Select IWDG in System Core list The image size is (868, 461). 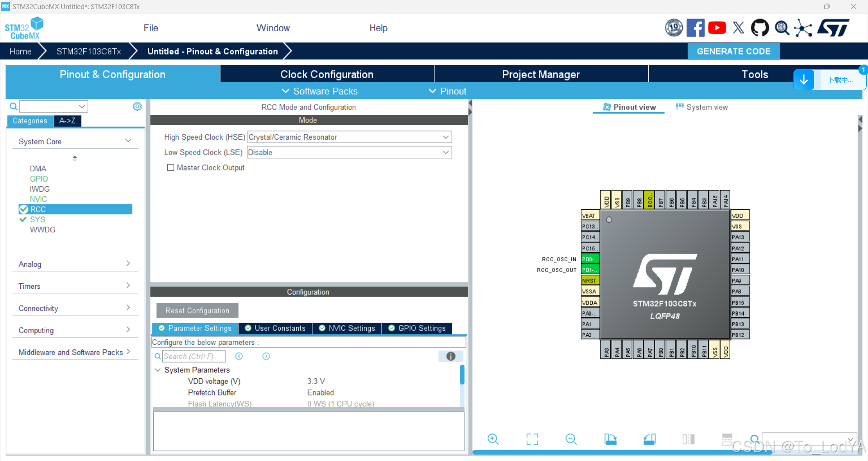40,189
